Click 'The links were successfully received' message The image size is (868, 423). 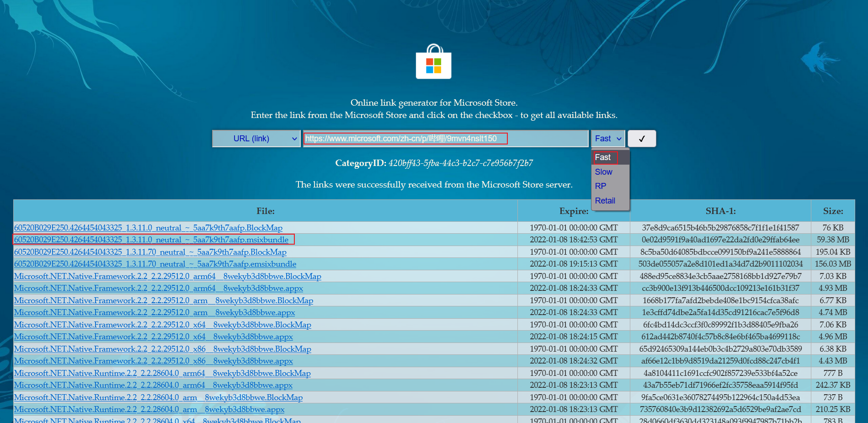434,185
